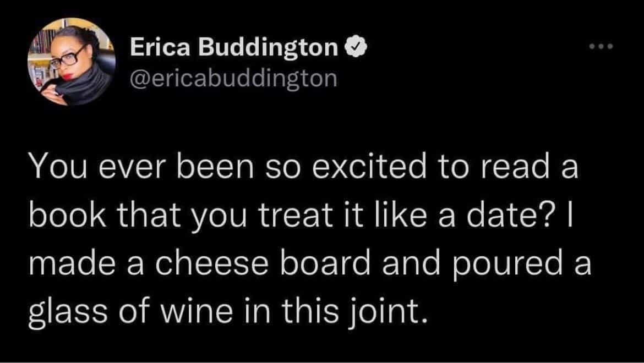Open the @ericabuddington handle link

[x=233, y=79]
